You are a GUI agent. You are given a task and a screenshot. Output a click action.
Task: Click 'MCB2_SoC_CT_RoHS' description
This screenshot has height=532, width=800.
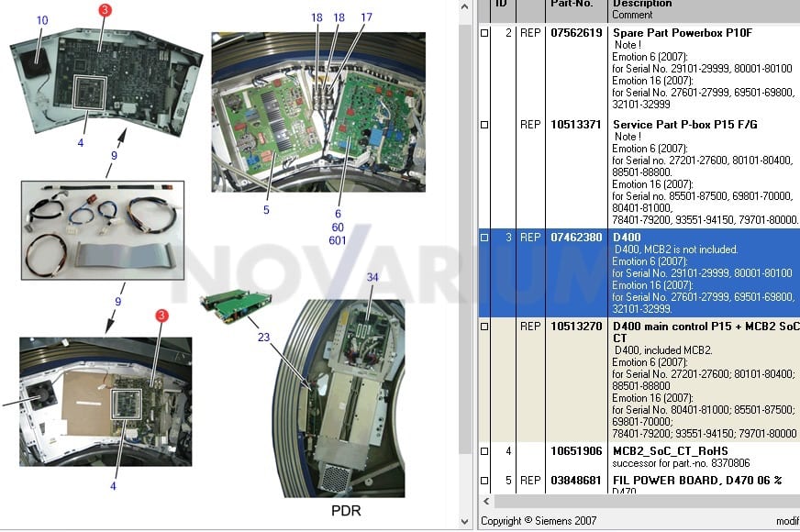(671, 451)
